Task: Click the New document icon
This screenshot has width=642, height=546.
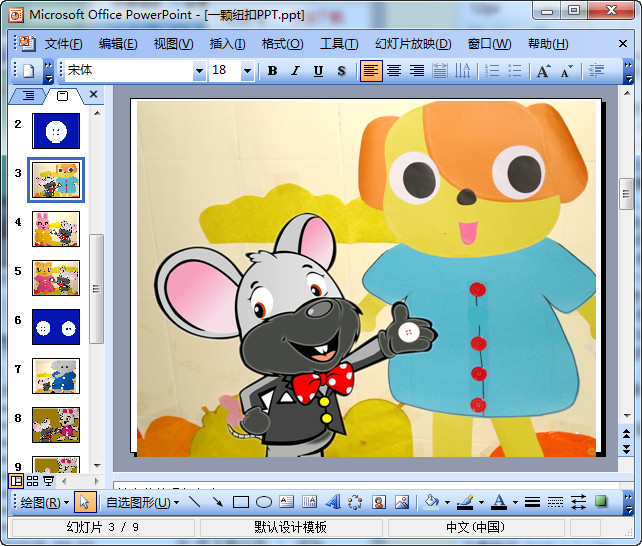Action: click(29, 71)
